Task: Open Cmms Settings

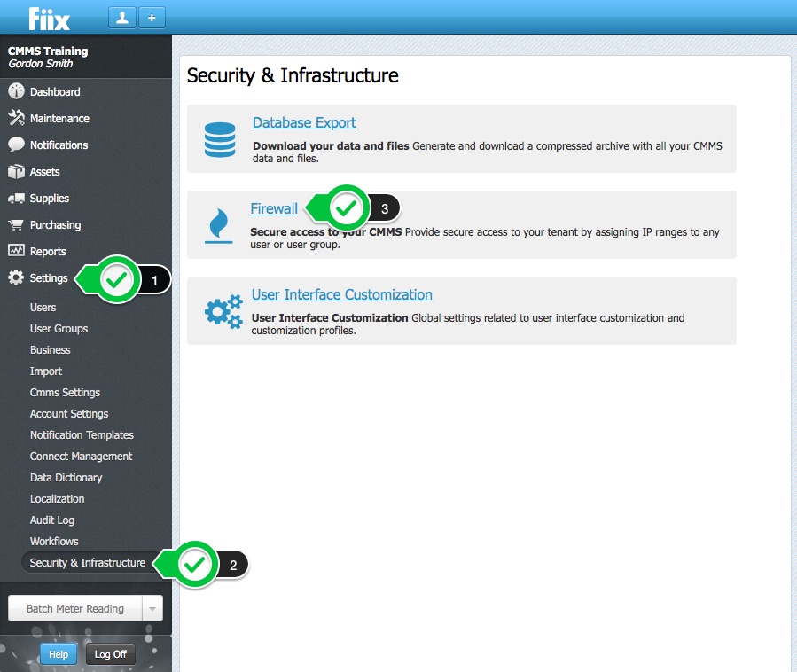Action: [x=65, y=393]
